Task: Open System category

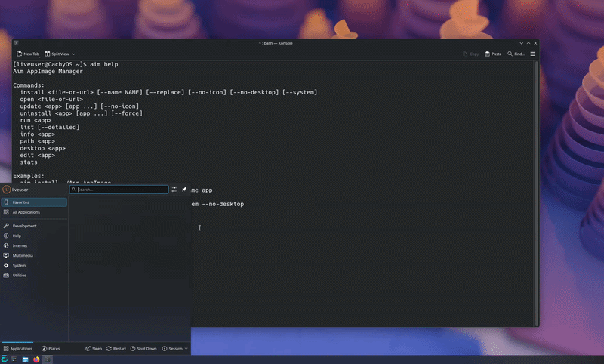Action: [34, 265]
